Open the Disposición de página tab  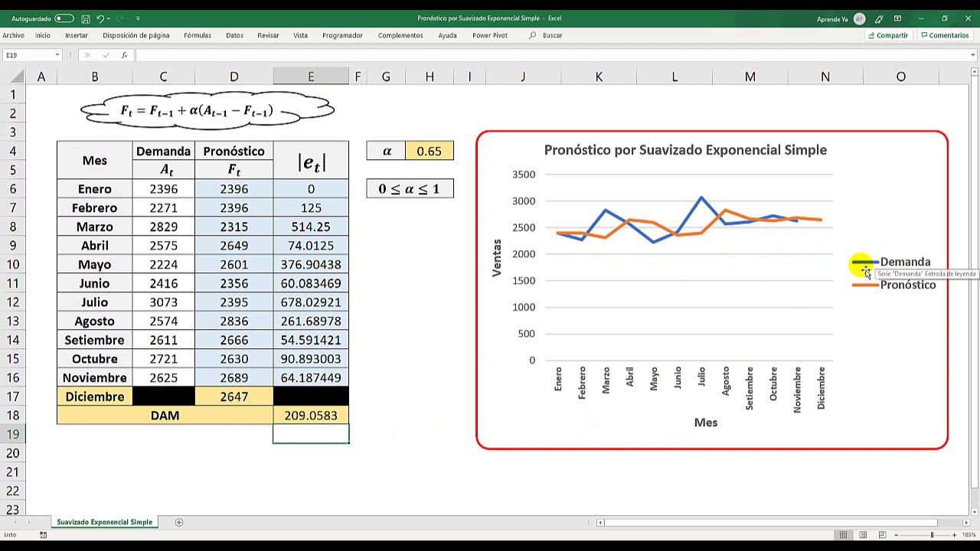coord(136,35)
